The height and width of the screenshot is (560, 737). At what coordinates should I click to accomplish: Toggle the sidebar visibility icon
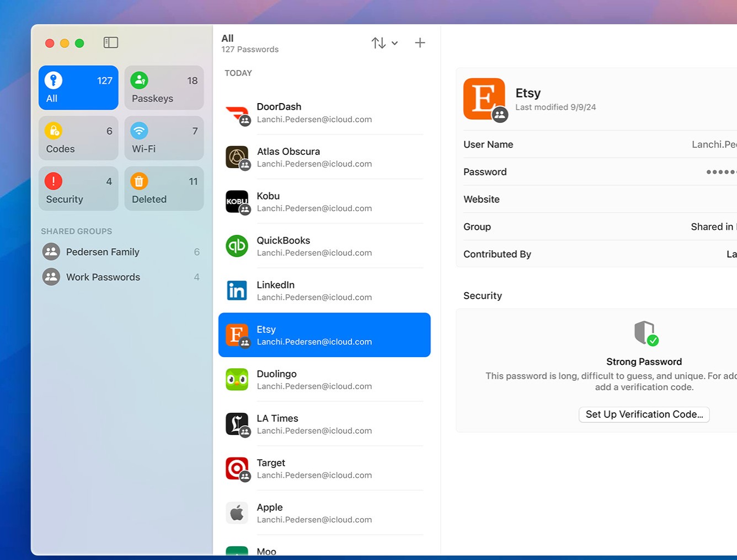pyautogui.click(x=111, y=42)
